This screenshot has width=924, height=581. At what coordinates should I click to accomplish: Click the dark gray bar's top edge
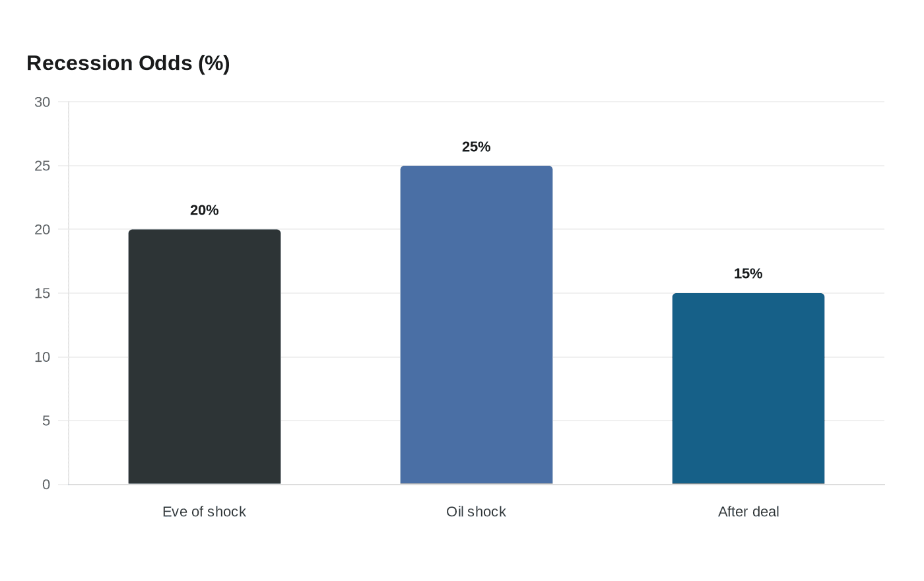coord(205,230)
